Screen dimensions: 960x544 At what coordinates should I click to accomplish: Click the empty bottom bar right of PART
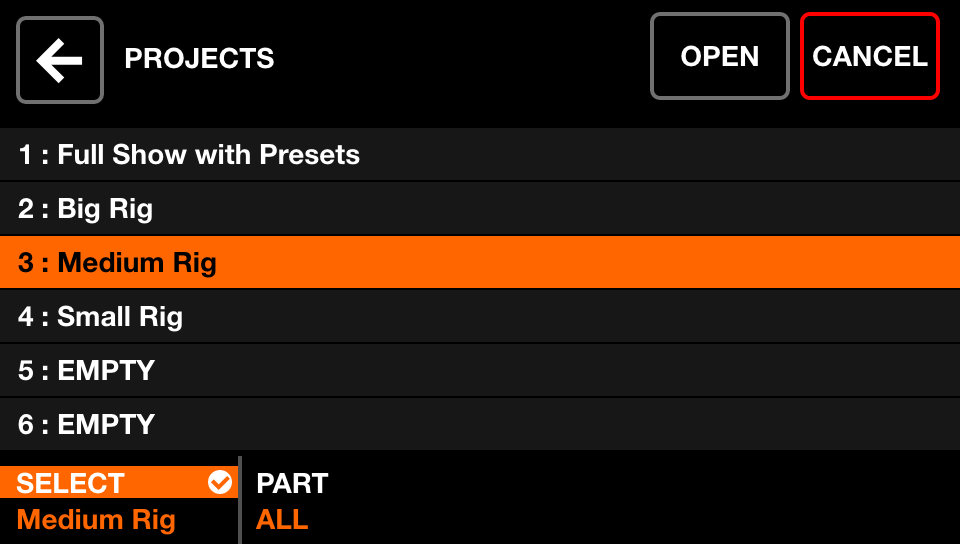coord(640,500)
